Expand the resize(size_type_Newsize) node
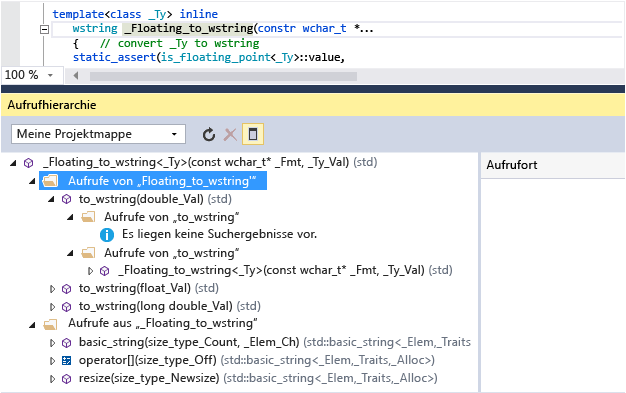This screenshot has width=626, height=393. click(52, 379)
